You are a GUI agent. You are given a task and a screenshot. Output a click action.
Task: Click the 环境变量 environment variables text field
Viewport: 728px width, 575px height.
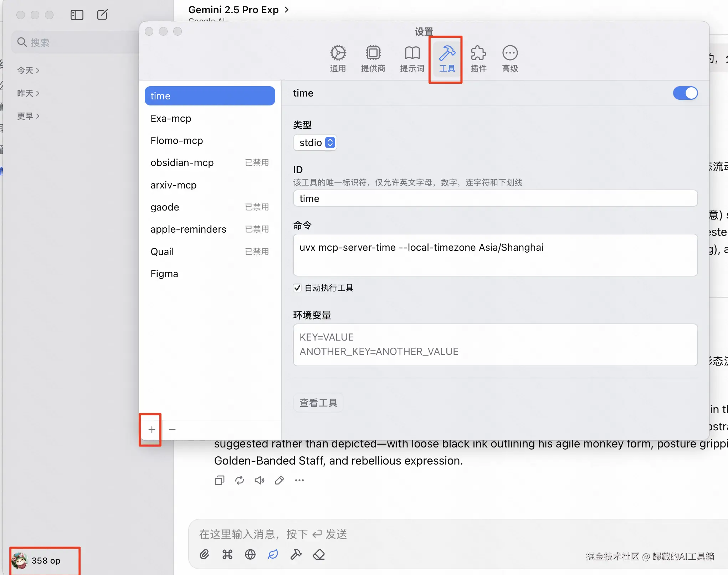tap(495, 345)
